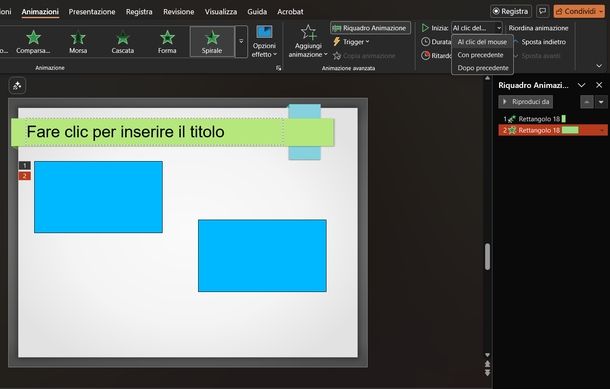Click the Registra button at top right

511,11
